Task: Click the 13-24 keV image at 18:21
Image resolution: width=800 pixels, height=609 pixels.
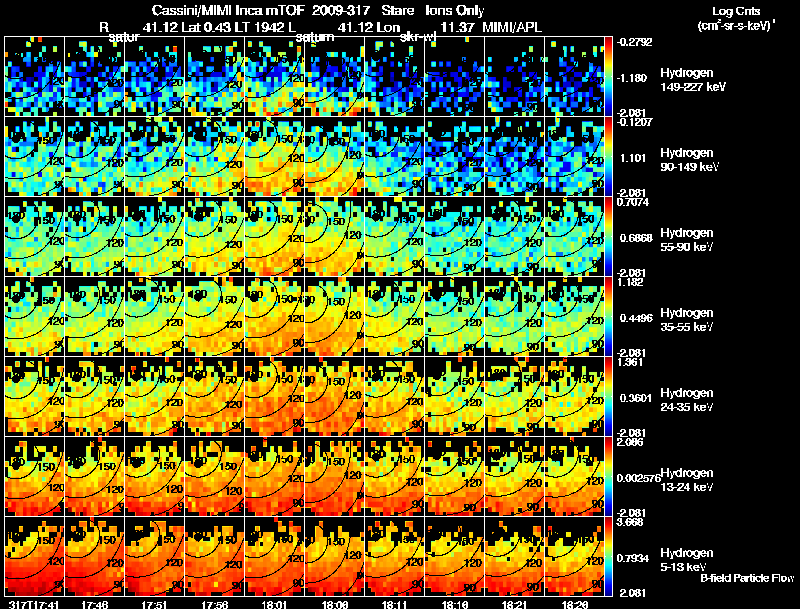Action: [515, 477]
